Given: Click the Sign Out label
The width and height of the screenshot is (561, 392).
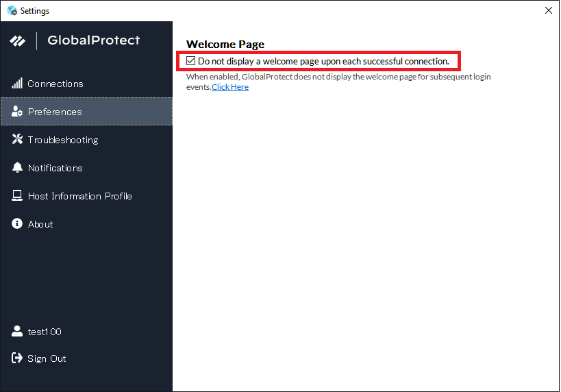Looking at the screenshot, I should click(47, 358).
